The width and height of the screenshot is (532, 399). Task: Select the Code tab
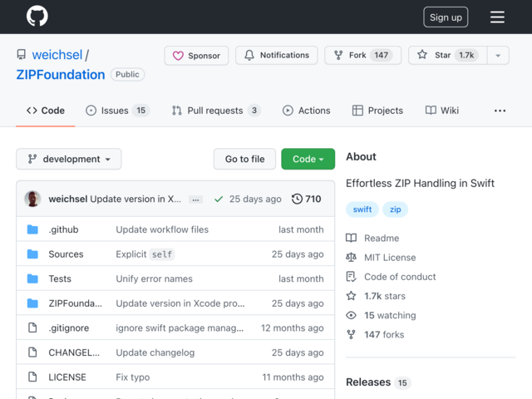pos(46,111)
